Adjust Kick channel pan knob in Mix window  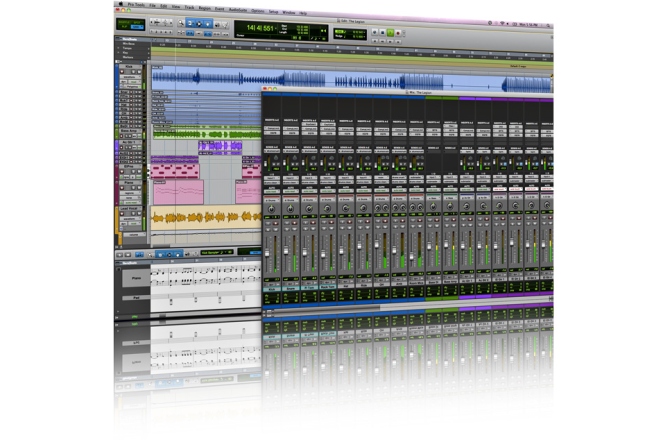(271, 209)
